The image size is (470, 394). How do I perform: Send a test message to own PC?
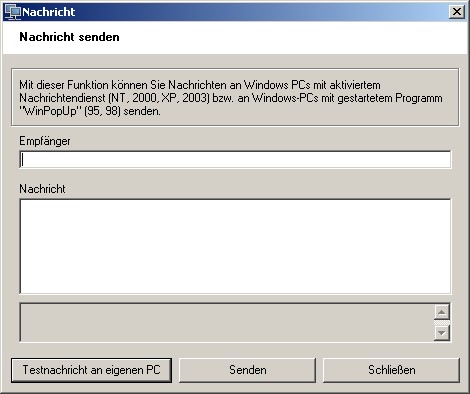(x=91, y=370)
